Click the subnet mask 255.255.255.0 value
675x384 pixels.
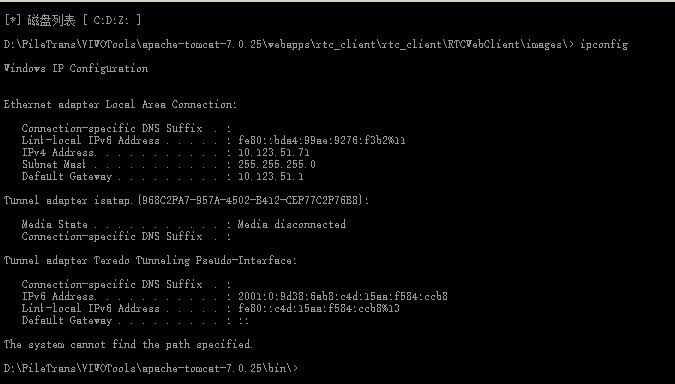click(x=277, y=164)
